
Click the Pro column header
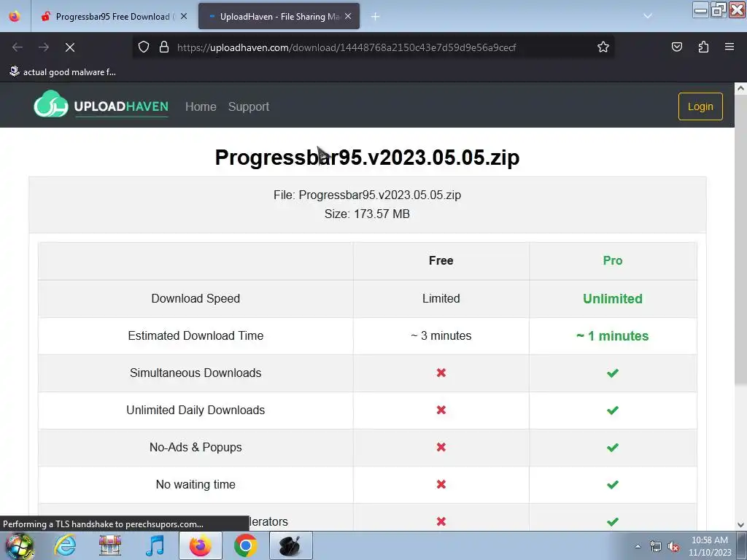click(x=613, y=260)
